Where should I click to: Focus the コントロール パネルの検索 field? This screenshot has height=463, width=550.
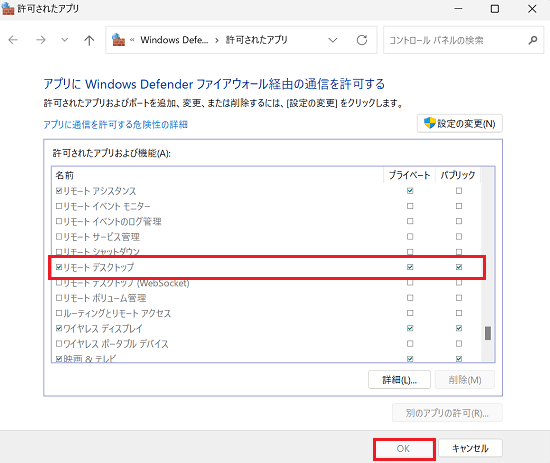coord(456,40)
